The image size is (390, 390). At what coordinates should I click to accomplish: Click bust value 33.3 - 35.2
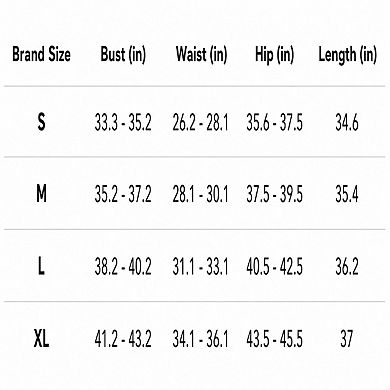pos(123,122)
